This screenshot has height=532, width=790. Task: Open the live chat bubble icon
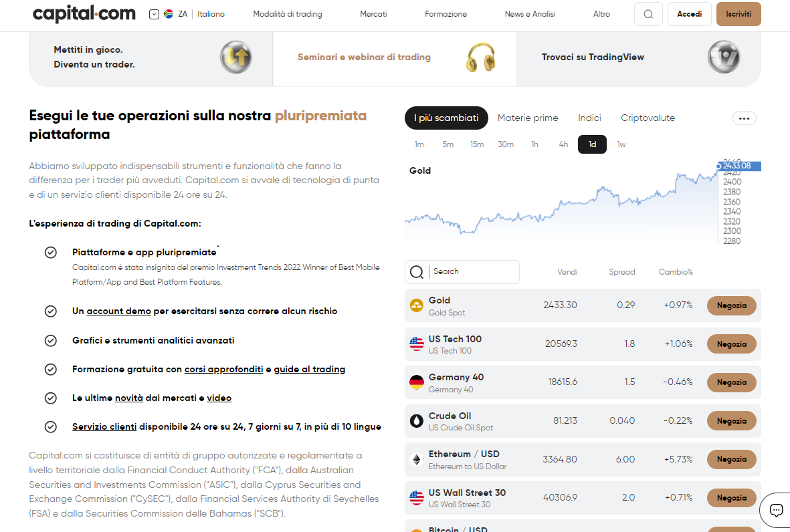pos(776,510)
